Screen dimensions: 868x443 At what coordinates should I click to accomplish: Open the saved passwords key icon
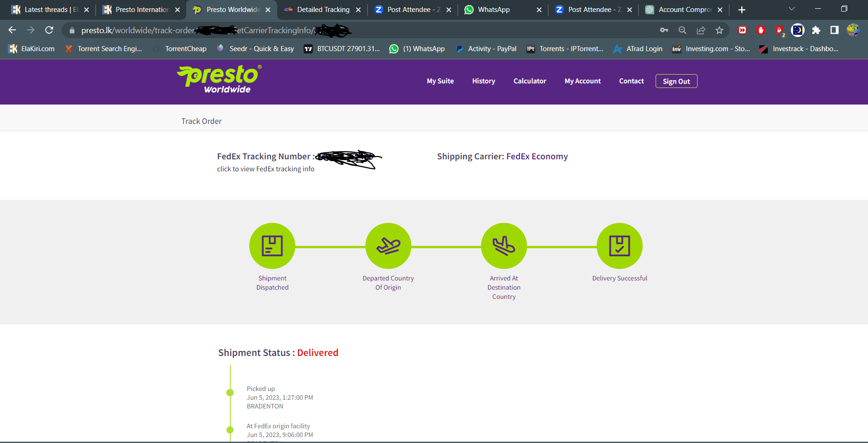664,30
